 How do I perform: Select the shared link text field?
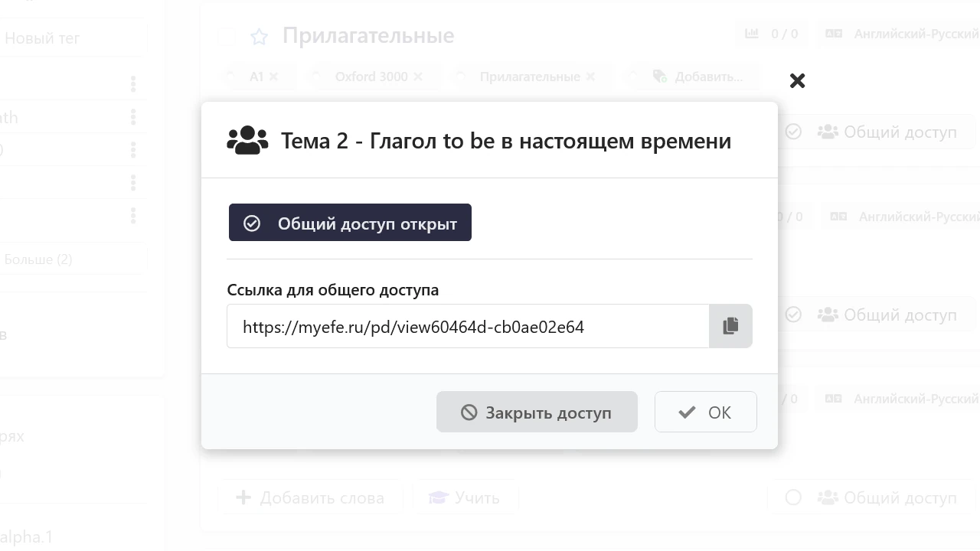pos(468,326)
